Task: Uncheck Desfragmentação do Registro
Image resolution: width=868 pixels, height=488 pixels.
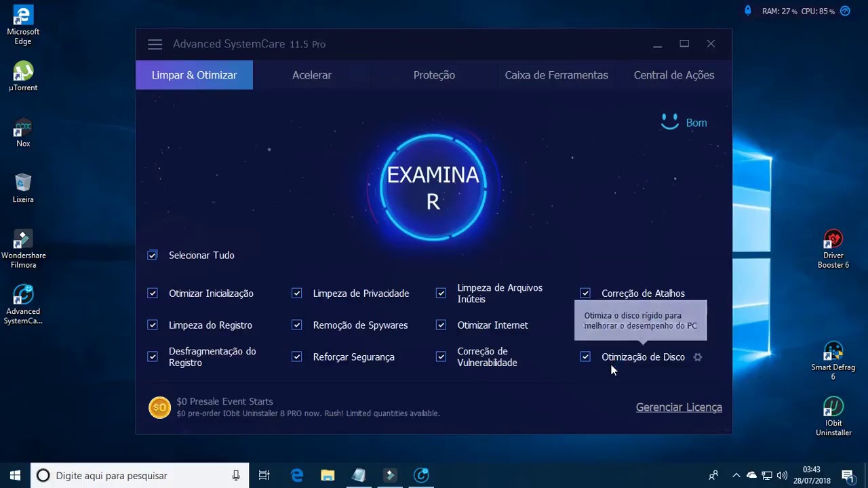Action: [153, 357]
